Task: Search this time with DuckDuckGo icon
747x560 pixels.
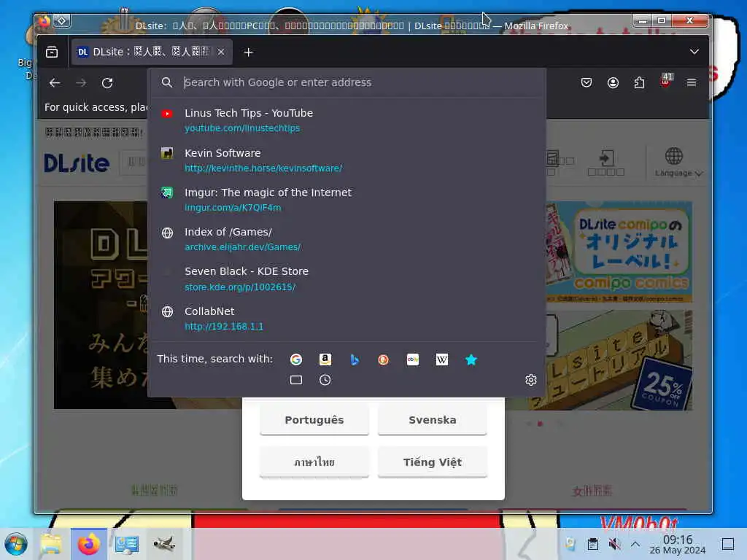Action: click(384, 359)
